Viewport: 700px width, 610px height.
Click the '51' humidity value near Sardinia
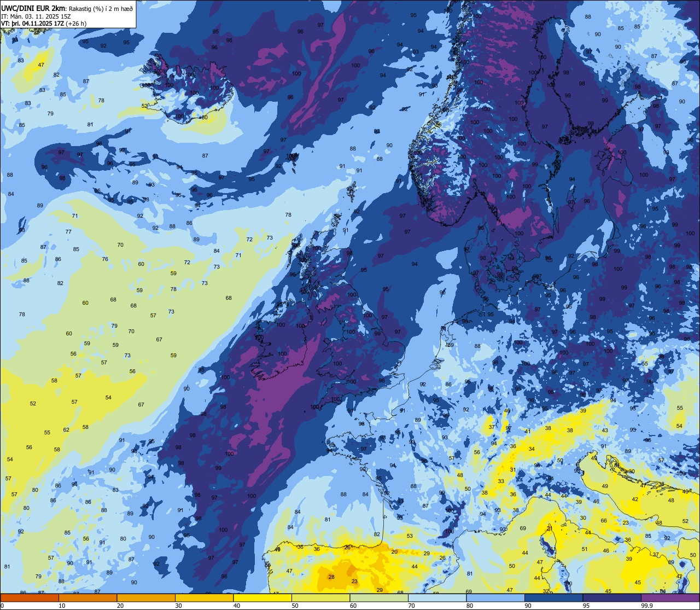[x=584, y=549]
